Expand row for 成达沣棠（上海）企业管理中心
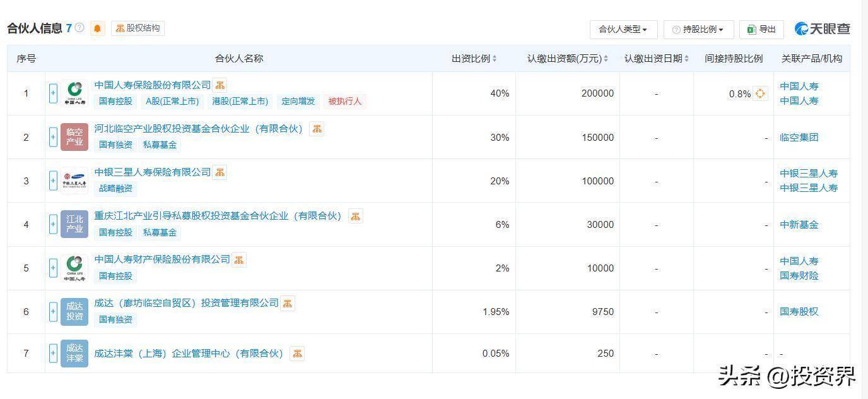 click(53, 354)
